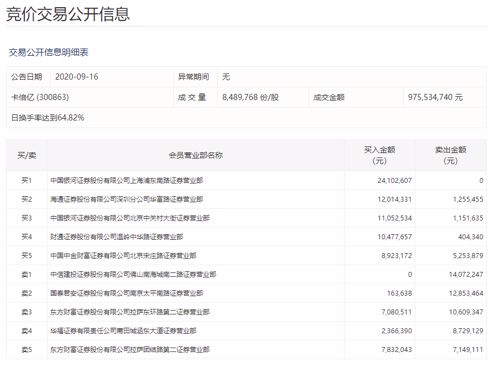This screenshot has width=500, height=373.
Task: Open 中国银河证券 上海浦东南路 branch in row 买1
Action: (127, 181)
